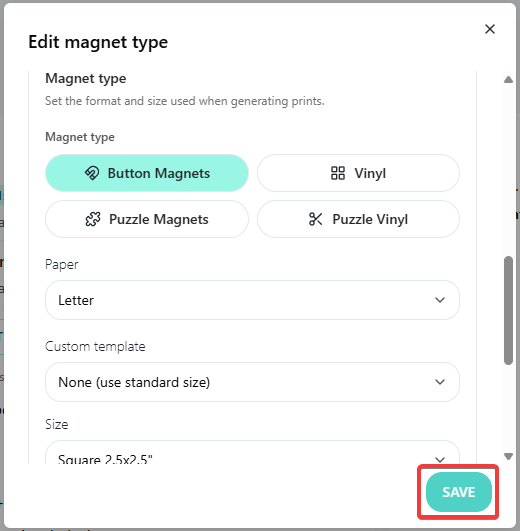Image resolution: width=520 pixels, height=531 pixels.
Task: Click the scroll up arrow in dialog
Action: coord(508,80)
